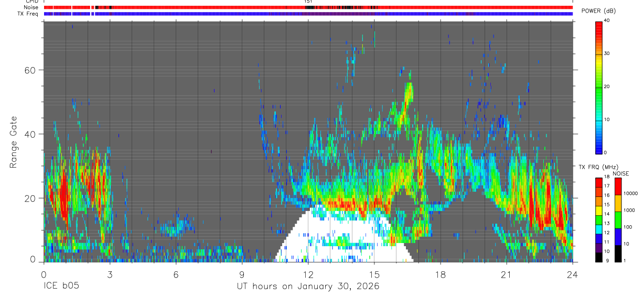The height and width of the screenshot is (297, 644).
Task: Click the POWER (dB) colorbar title
Action: click(598, 11)
